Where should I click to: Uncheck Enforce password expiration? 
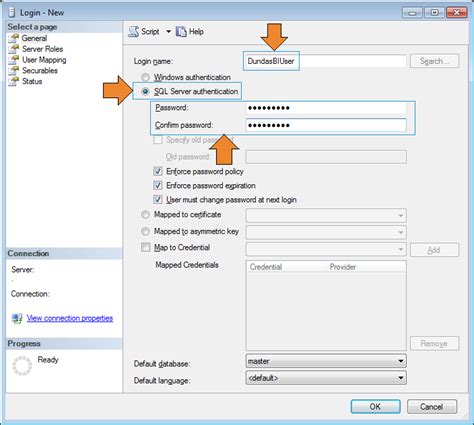pos(158,185)
